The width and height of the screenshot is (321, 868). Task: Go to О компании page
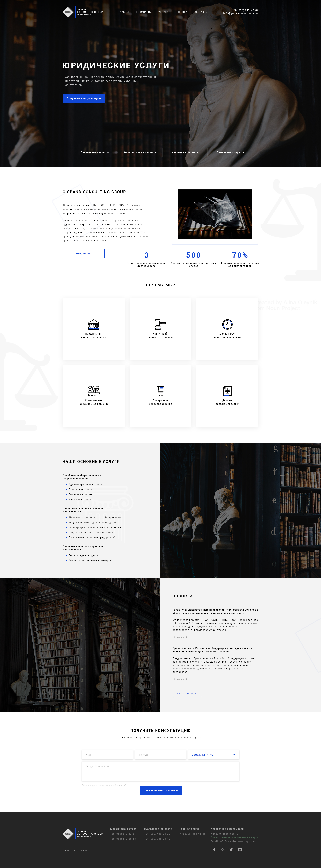pos(144,12)
